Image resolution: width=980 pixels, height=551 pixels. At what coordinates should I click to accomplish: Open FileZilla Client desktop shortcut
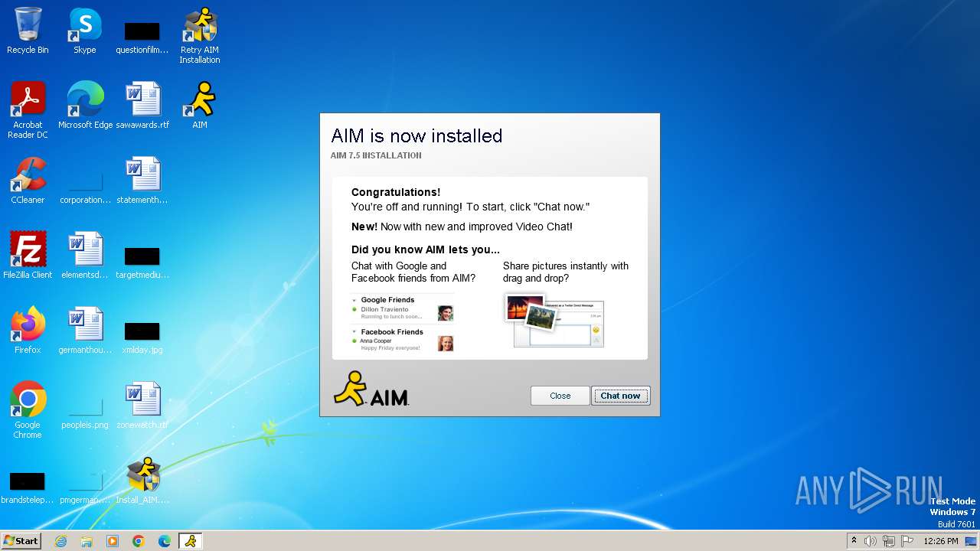tap(28, 256)
